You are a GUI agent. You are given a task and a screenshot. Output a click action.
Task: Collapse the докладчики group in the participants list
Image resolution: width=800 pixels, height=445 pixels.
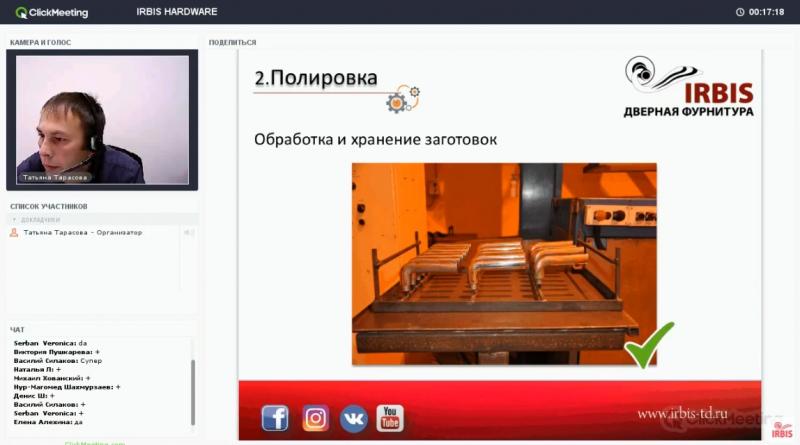tap(14, 219)
